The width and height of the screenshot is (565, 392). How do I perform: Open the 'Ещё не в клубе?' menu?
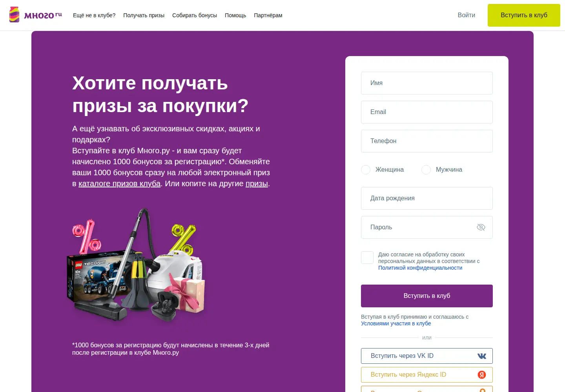click(x=94, y=15)
